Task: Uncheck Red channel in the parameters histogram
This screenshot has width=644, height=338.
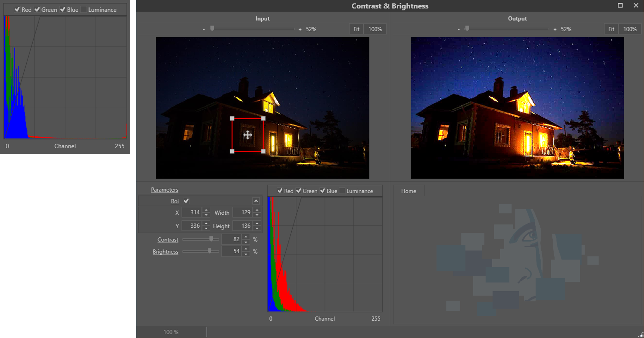Action: 280,191
